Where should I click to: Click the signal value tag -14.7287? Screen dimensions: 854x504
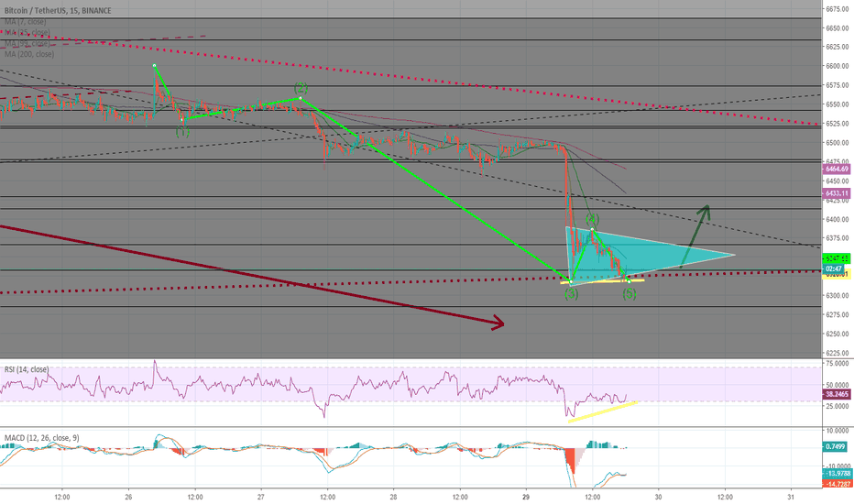click(836, 483)
